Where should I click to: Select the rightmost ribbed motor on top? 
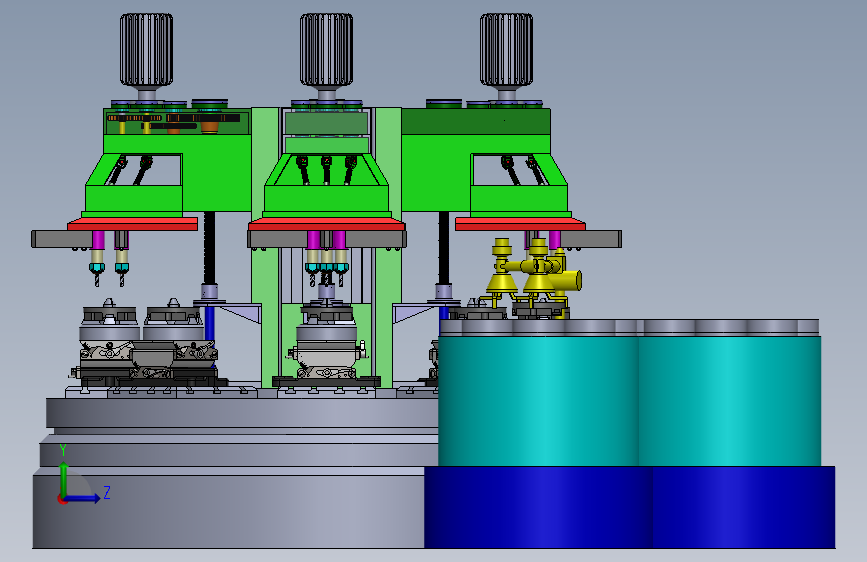[x=506, y=50]
